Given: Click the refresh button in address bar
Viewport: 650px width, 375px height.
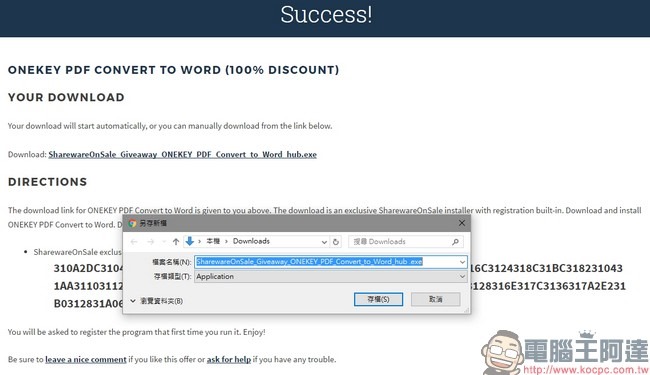Looking at the screenshot, I should [336, 242].
